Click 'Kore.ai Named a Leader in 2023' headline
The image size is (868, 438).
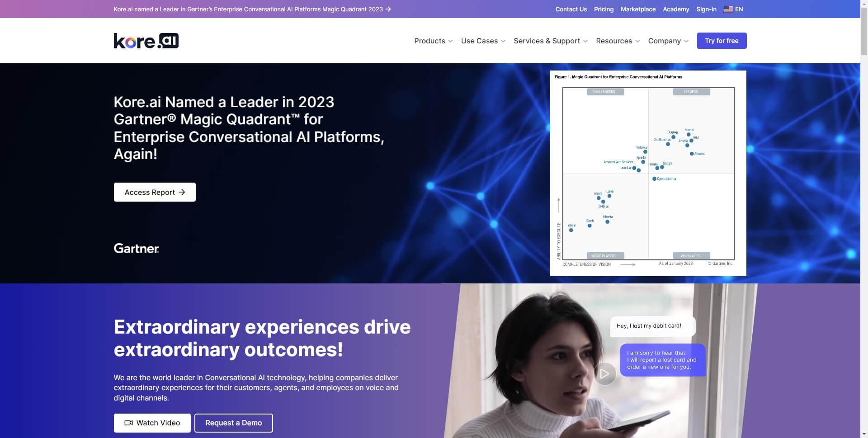[249, 128]
